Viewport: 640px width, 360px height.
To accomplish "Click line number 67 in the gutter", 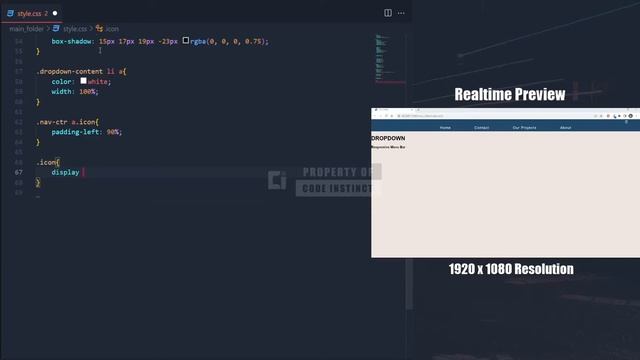I will [19, 172].
